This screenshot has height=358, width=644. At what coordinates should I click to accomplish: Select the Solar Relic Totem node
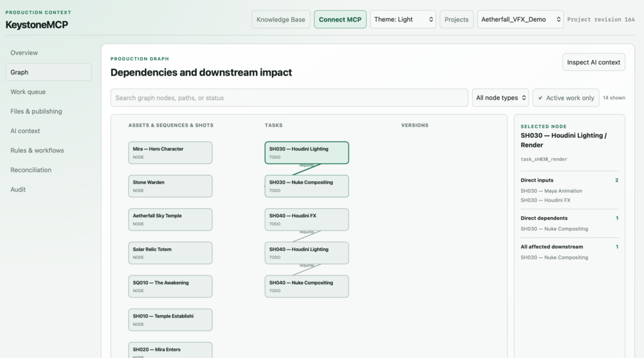click(170, 253)
